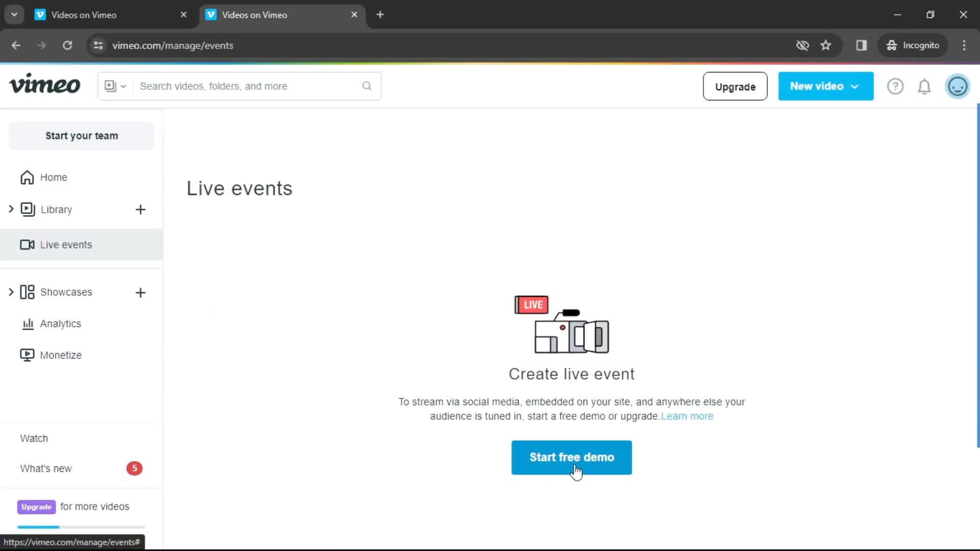
Task: Click the Learn more link
Action: pos(687,416)
